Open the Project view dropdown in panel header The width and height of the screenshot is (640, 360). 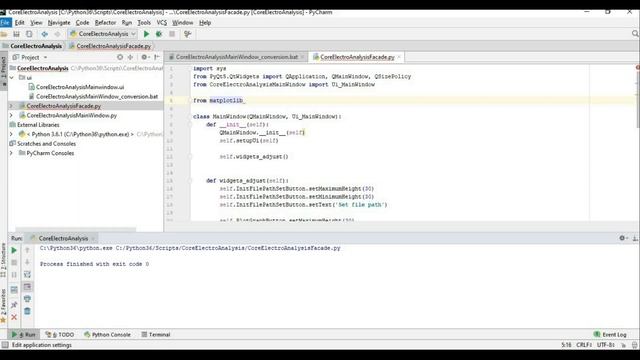[45, 58]
